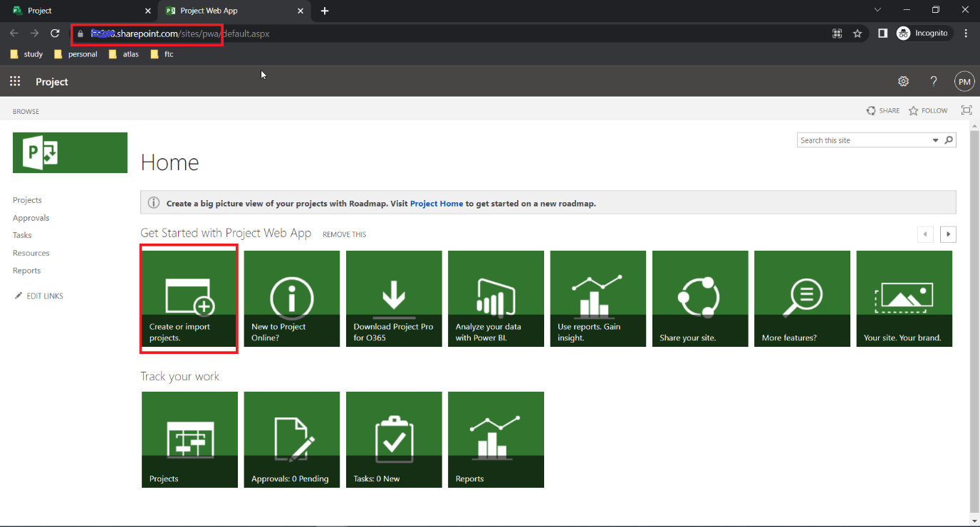
Task: Open Use reports. Gain insight tile
Action: click(x=598, y=298)
